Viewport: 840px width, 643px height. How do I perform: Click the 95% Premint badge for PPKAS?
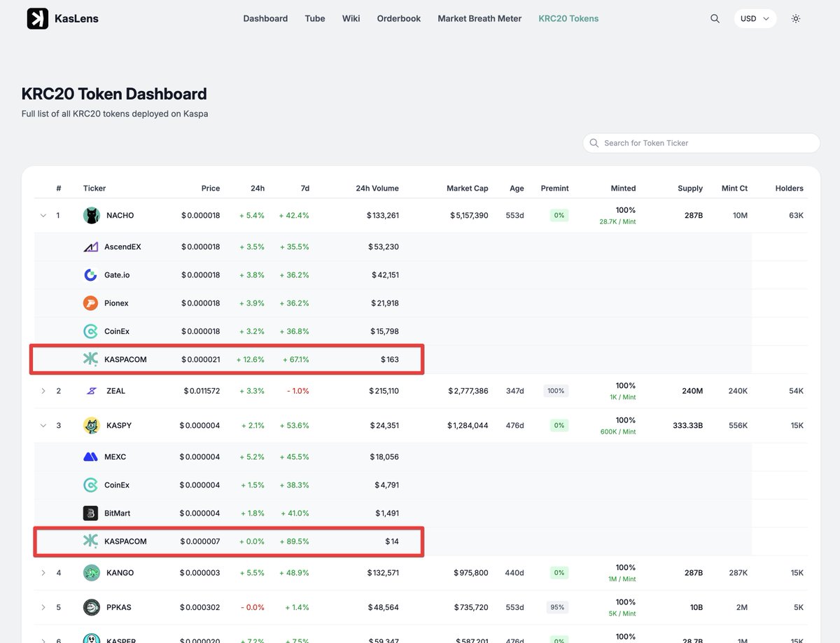click(556, 607)
